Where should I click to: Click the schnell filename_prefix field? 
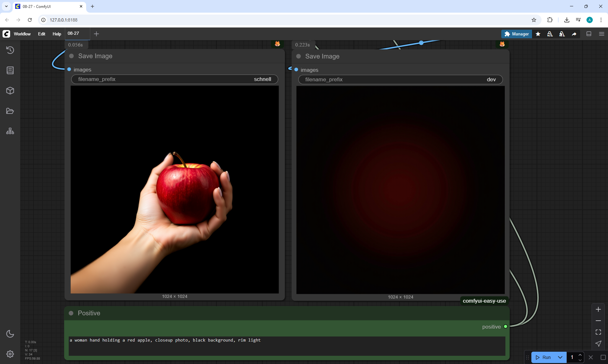tap(174, 79)
